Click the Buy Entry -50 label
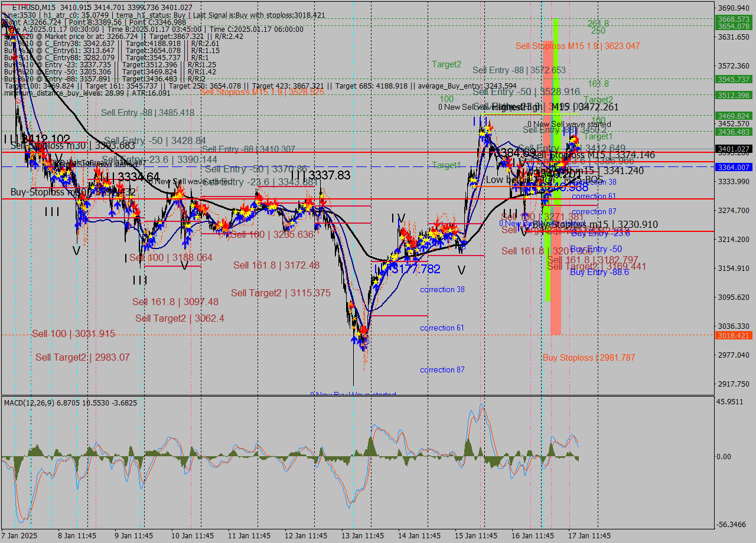The width and height of the screenshot is (756, 543). pyautogui.click(x=596, y=249)
